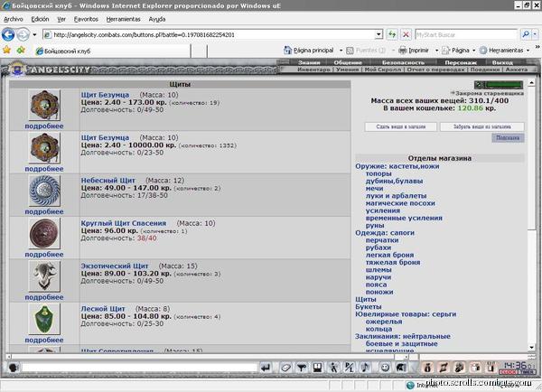Viewport: 542px width, 392px height.
Task: Click the 'Сдать вещи в магазин' button
Action: pyautogui.click(x=400, y=126)
